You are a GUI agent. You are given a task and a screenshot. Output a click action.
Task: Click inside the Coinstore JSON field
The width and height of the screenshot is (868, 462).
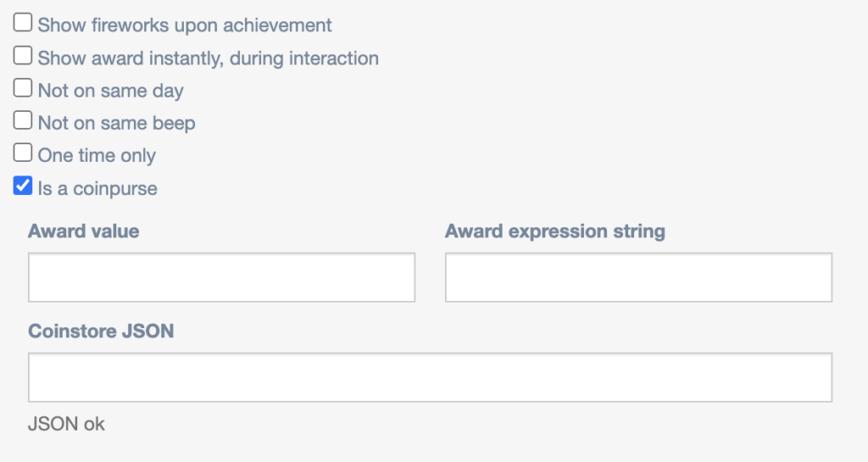[430, 377]
